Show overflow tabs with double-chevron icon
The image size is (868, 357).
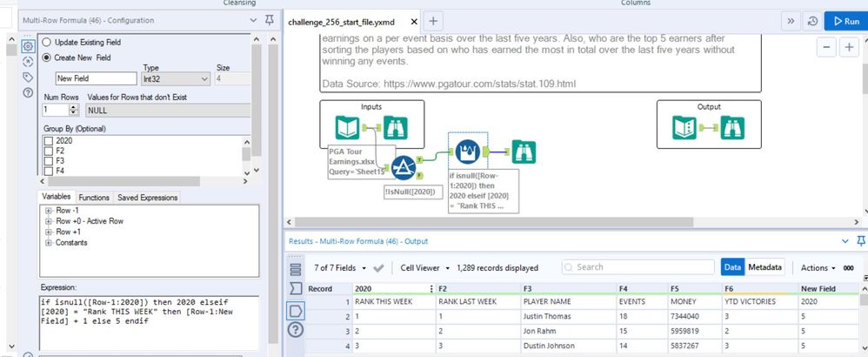[x=791, y=21]
